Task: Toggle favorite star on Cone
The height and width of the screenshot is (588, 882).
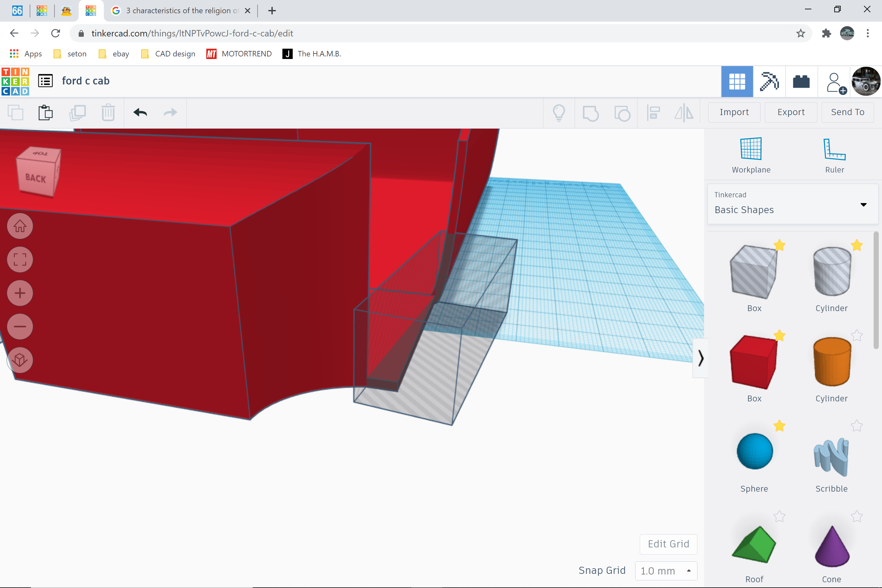Action: point(857,516)
